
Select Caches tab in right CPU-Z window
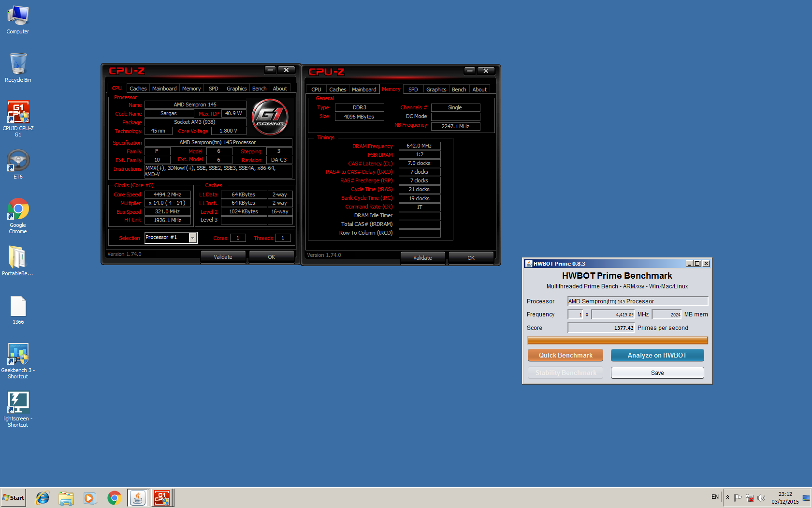click(x=337, y=90)
